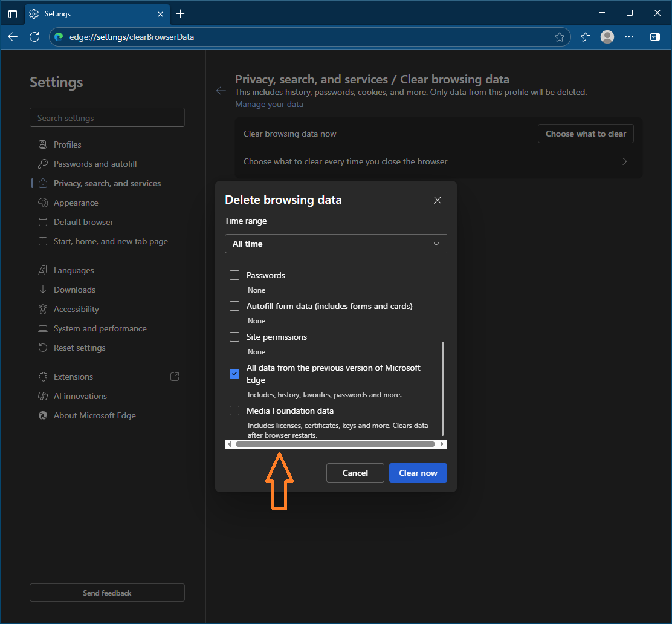Open the Settings and more menu
This screenshot has width=672, height=624.
coord(629,37)
